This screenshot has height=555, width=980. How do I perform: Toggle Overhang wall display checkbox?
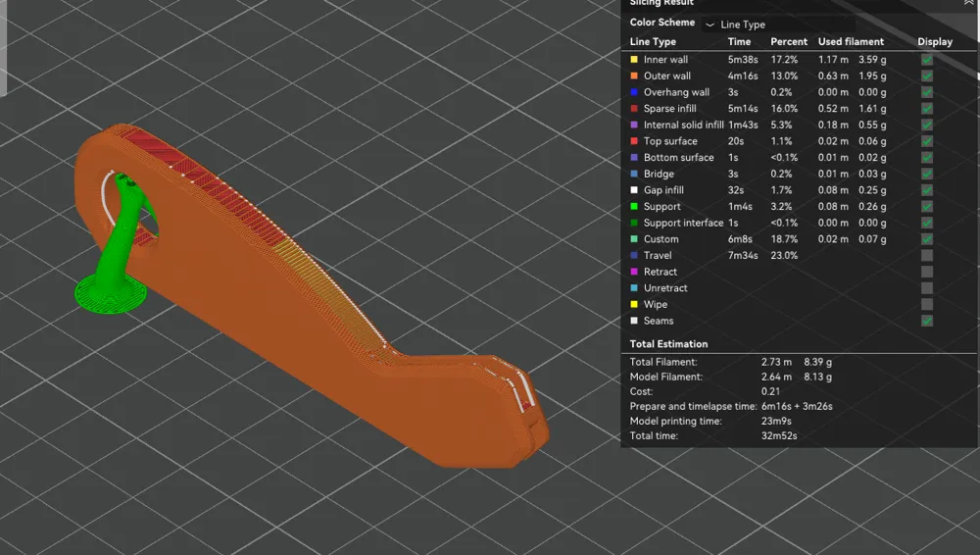click(x=927, y=92)
